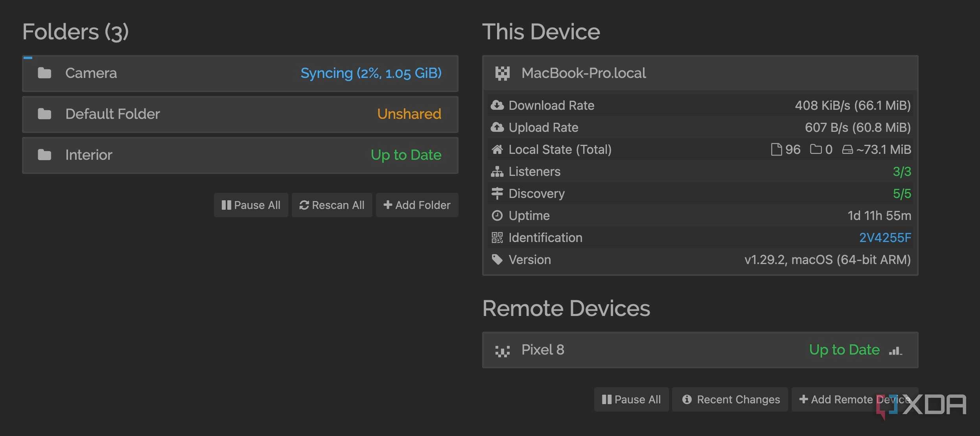
Task: Click the Listeners 3/3 value
Action: click(x=902, y=172)
